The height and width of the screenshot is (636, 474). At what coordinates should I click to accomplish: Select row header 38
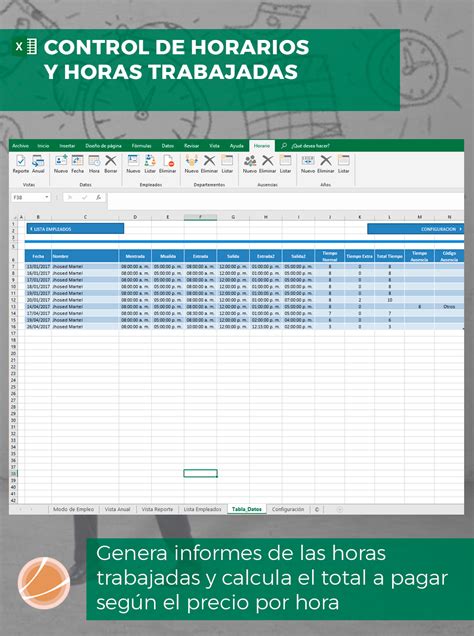[13, 474]
